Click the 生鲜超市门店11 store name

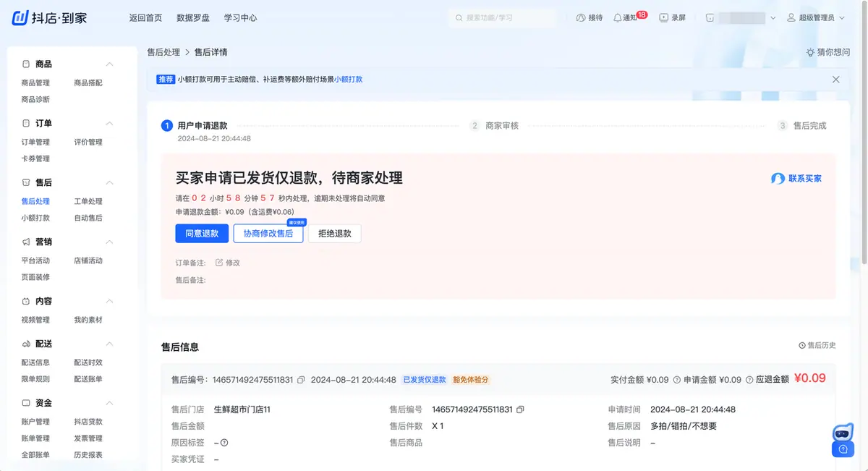(x=242, y=410)
